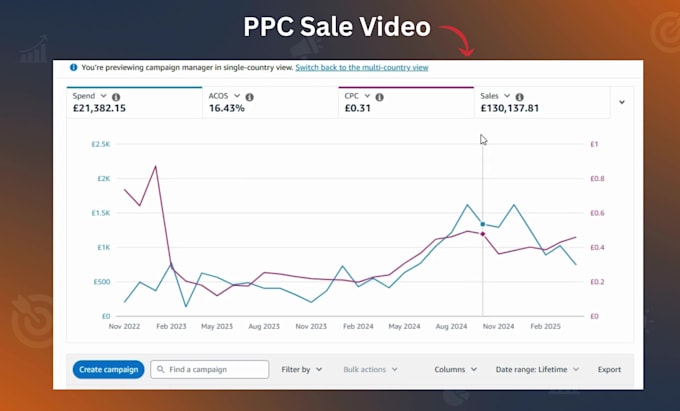This screenshot has width=680, height=411.
Task: Click the £1.5K left axis label
Action: 101,213
